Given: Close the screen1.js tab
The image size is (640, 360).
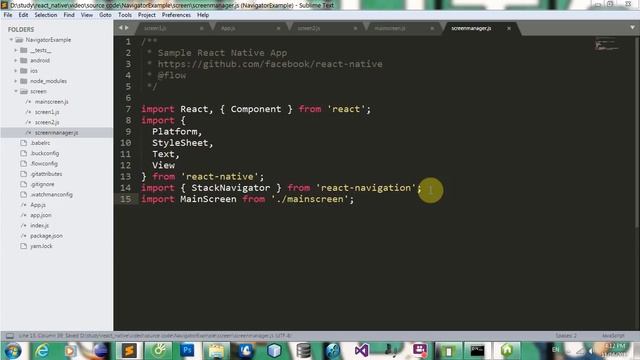Looking at the screenshot, I should 202,29.
